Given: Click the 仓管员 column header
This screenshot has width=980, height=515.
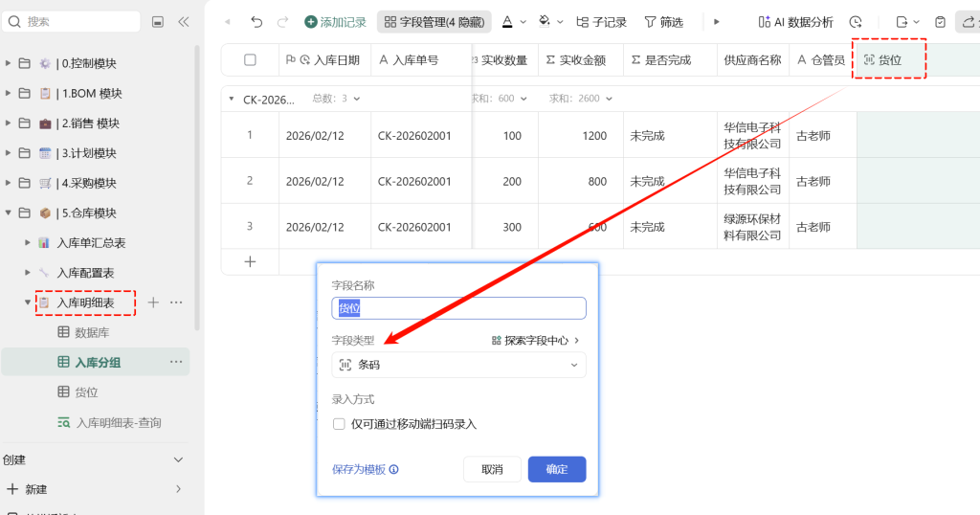Looking at the screenshot, I should (x=820, y=60).
